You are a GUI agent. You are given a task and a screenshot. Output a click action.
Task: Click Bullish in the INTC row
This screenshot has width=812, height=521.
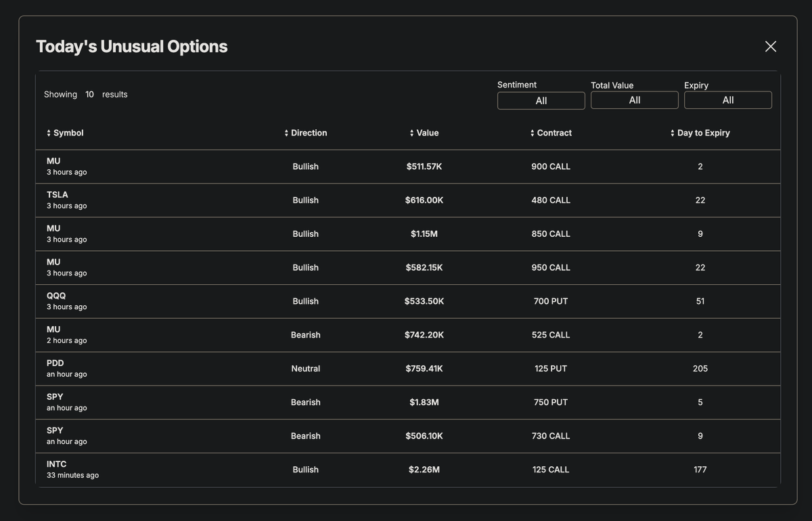click(306, 470)
